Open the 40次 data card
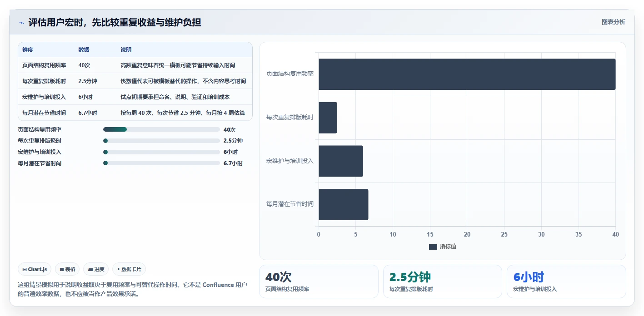 click(x=319, y=281)
